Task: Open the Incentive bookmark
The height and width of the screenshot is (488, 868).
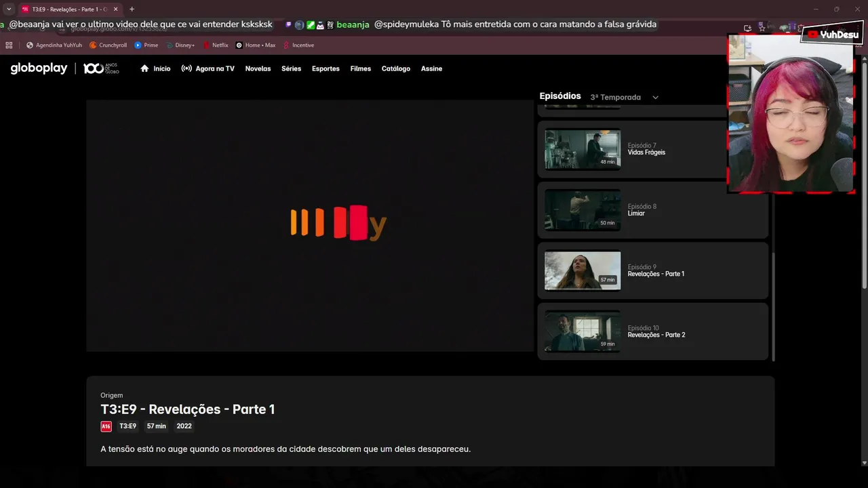Action: (x=298, y=45)
